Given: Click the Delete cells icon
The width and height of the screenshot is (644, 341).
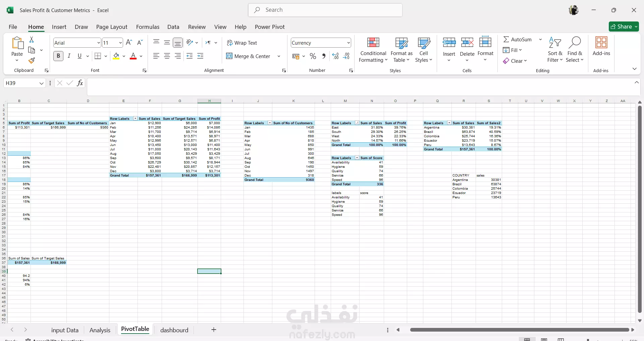Looking at the screenshot, I should pyautogui.click(x=467, y=43).
